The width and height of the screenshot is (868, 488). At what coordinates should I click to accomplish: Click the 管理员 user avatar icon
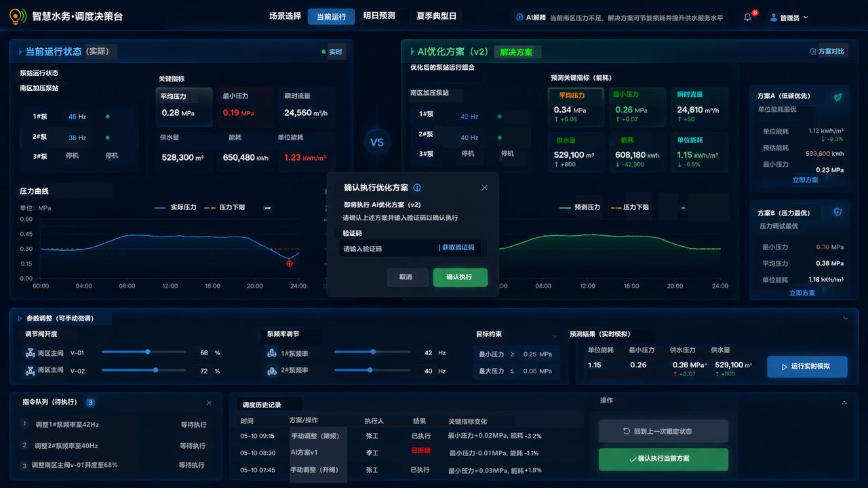pos(774,18)
